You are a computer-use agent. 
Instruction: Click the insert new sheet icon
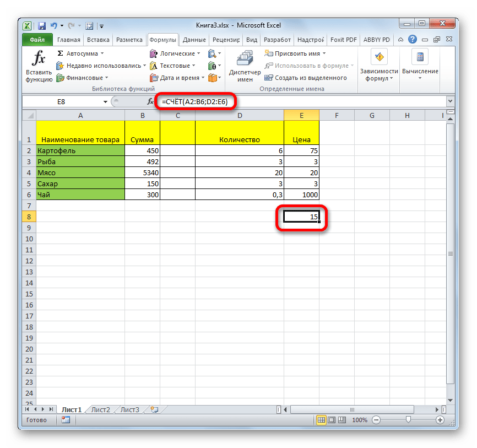pyautogui.click(x=154, y=409)
